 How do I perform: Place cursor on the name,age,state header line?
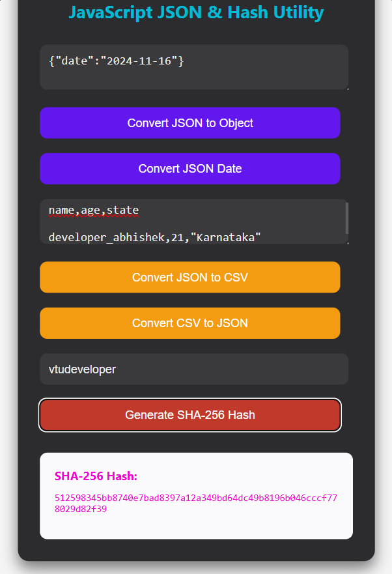[94, 210]
